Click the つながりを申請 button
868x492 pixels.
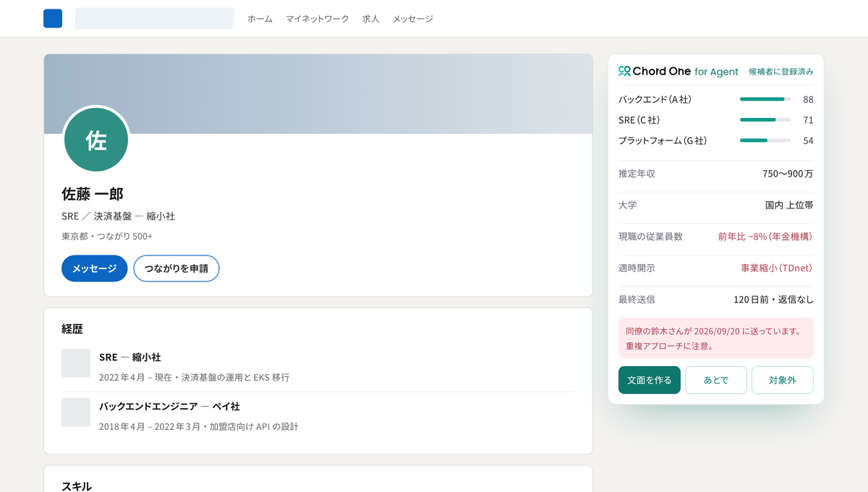(176, 268)
